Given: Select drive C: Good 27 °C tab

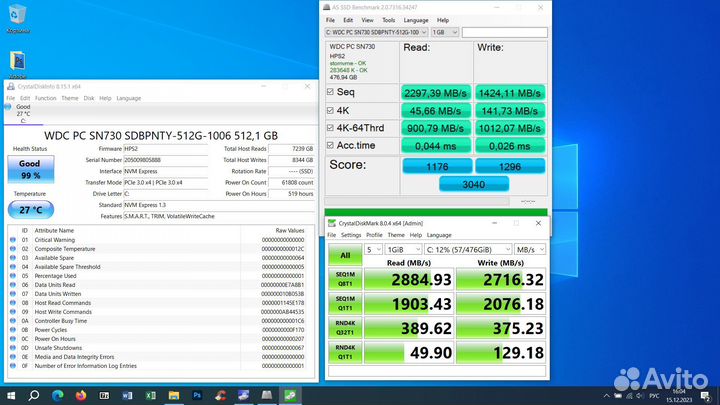Looking at the screenshot, I should pyautogui.click(x=23, y=114).
